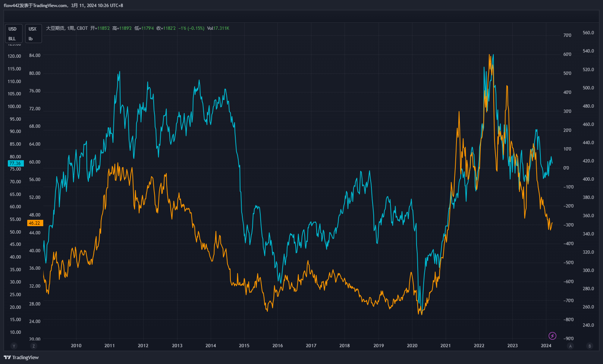The width and height of the screenshot is (603, 364).
Task: Click the 2020 time axis label
Action: pos(412,346)
